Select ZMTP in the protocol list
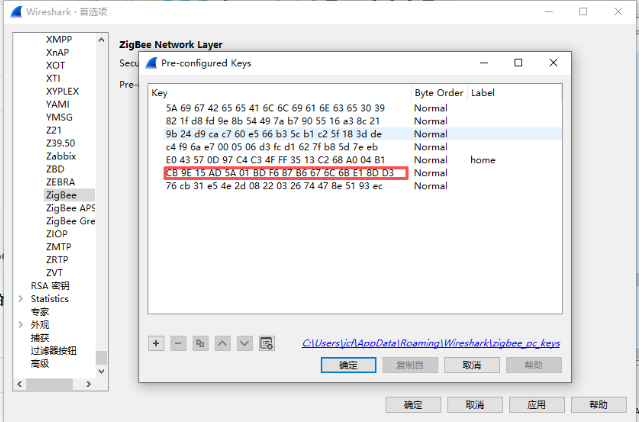Image resolution: width=639 pixels, height=422 pixels. point(59,247)
